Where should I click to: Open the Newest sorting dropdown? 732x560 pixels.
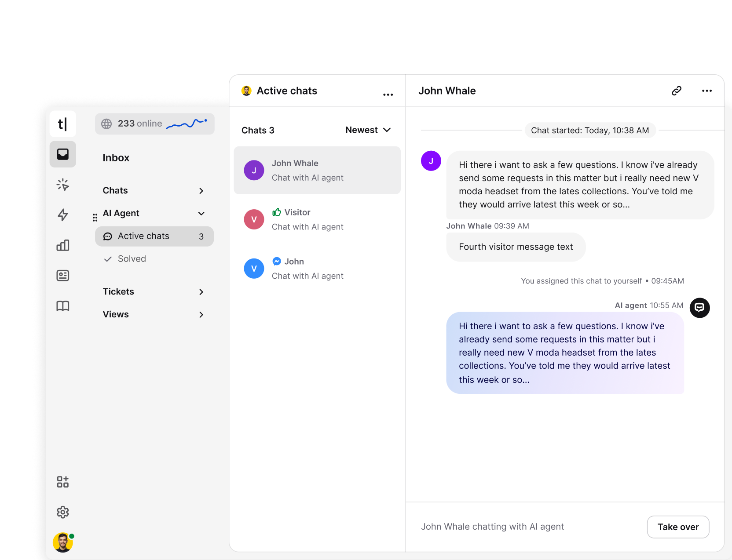click(x=368, y=130)
